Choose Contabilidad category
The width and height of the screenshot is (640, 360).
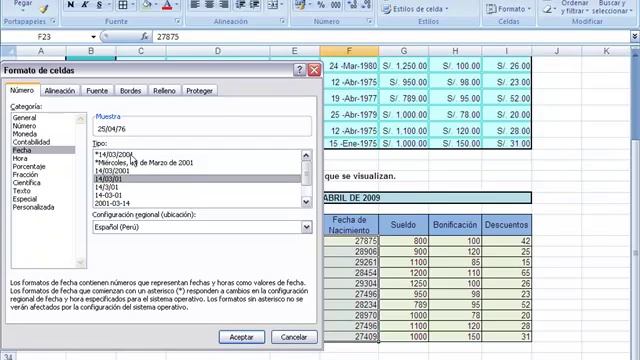(x=31, y=142)
